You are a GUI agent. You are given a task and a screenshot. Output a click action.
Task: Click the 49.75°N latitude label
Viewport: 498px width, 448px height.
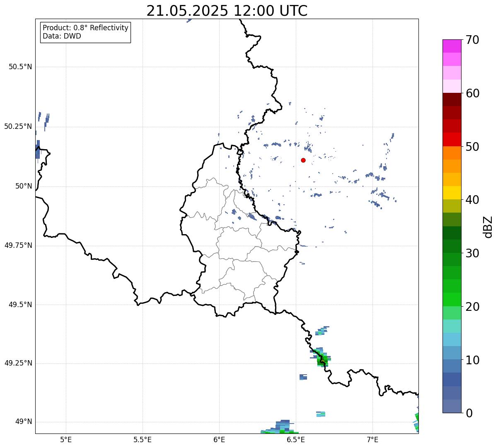tap(18, 245)
